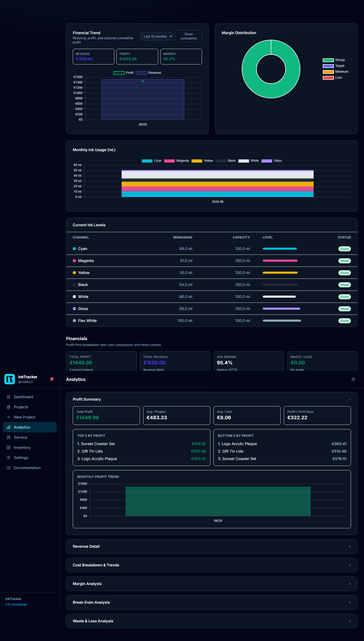364x641 pixels.
Task: Click the Profit / Print Hour €322.22 card
Action: (x=317, y=416)
